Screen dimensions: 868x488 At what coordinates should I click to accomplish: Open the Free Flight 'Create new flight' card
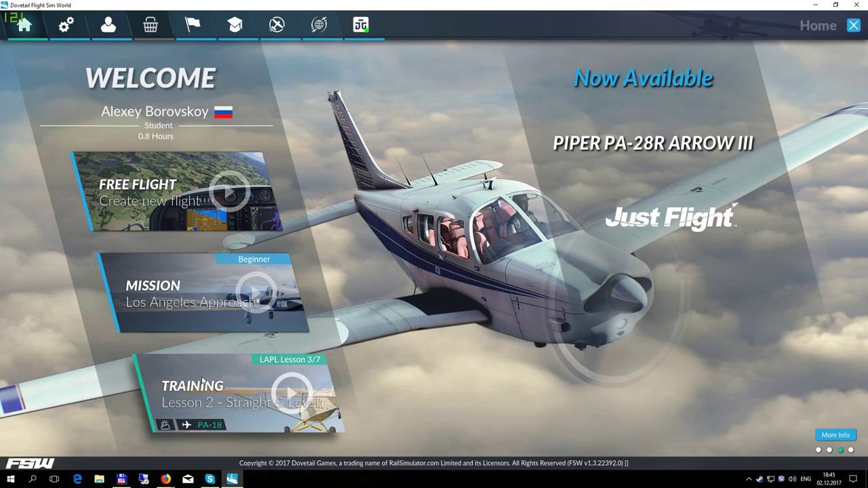coord(177,192)
